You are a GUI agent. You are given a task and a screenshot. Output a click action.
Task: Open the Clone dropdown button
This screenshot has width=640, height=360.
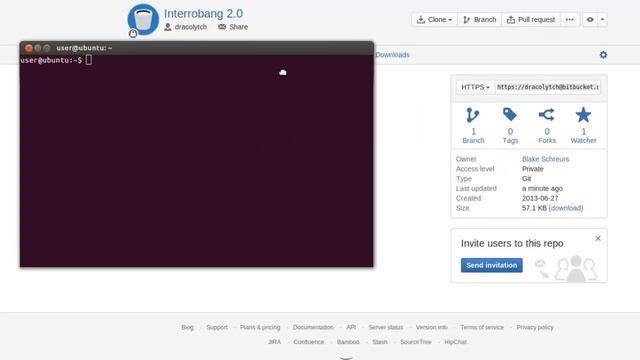[434, 20]
